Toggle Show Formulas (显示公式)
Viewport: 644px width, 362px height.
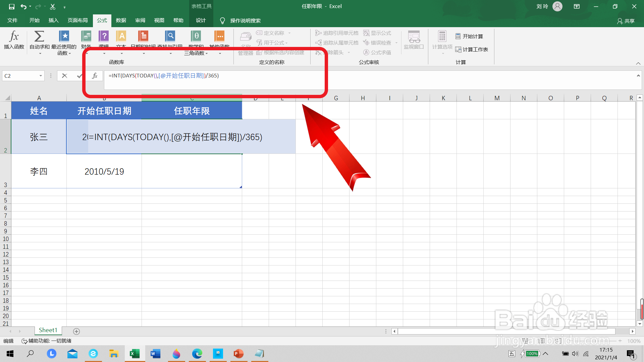click(x=377, y=33)
